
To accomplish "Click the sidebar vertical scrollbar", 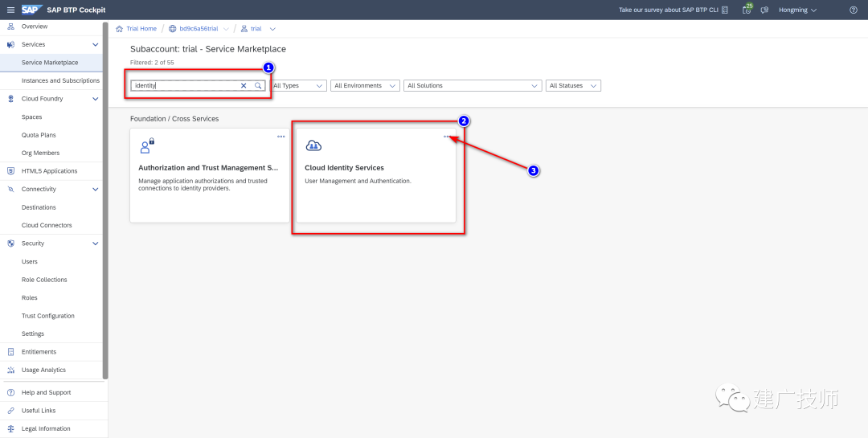I will pos(105,200).
